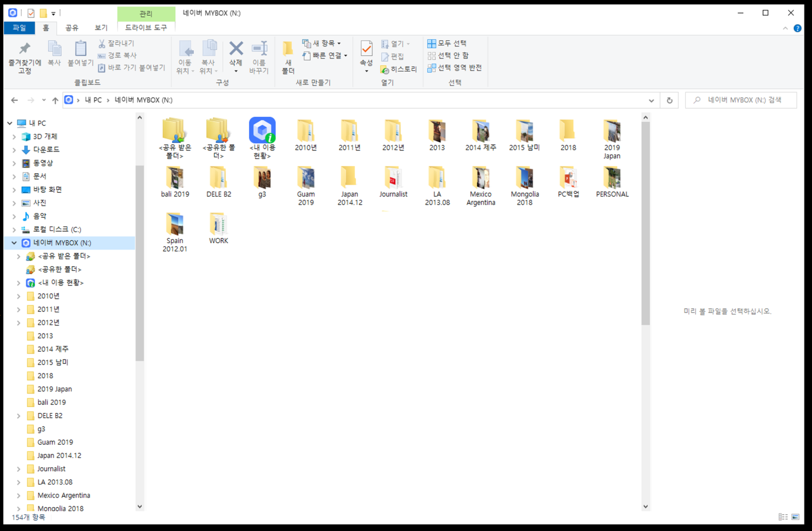This screenshot has height=531, width=812.
Task: Minimize the ribbon with the caret
Action: pyautogui.click(x=785, y=28)
